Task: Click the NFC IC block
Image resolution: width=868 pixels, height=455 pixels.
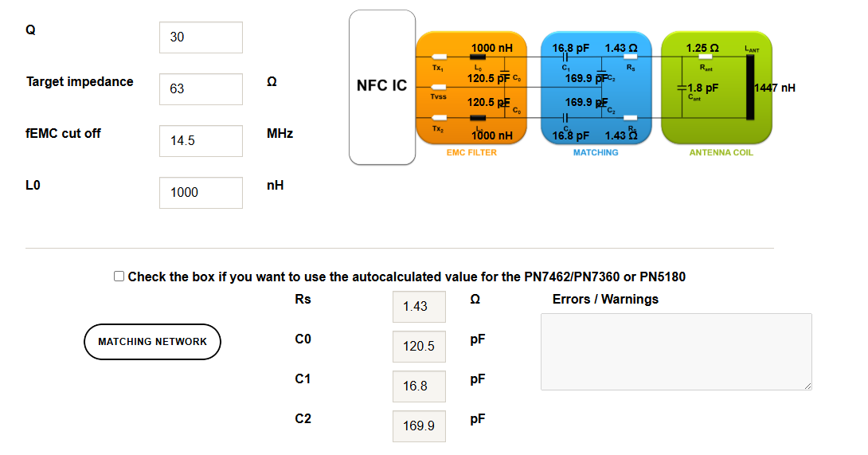Action: (x=382, y=87)
